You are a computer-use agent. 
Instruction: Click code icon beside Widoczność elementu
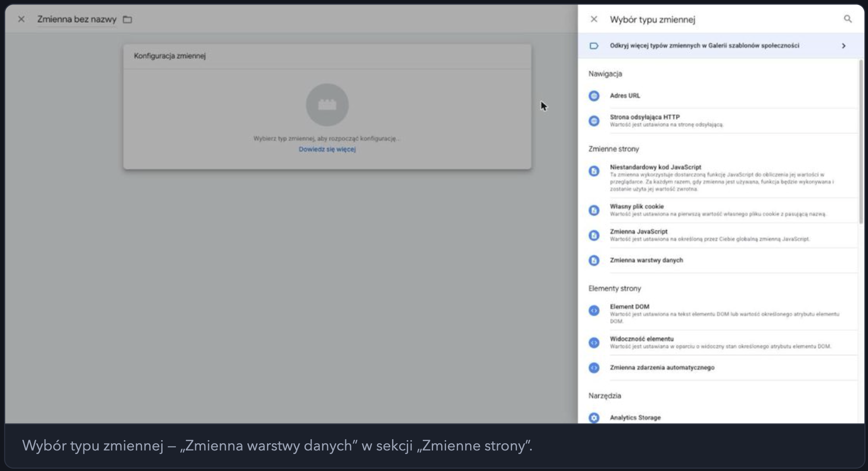[x=594, y=342]
